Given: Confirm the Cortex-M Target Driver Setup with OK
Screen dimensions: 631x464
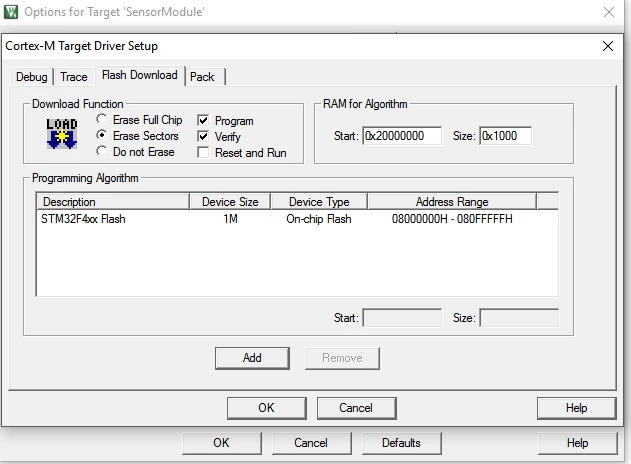Looking at the screenshot, I should coord(266,408).
